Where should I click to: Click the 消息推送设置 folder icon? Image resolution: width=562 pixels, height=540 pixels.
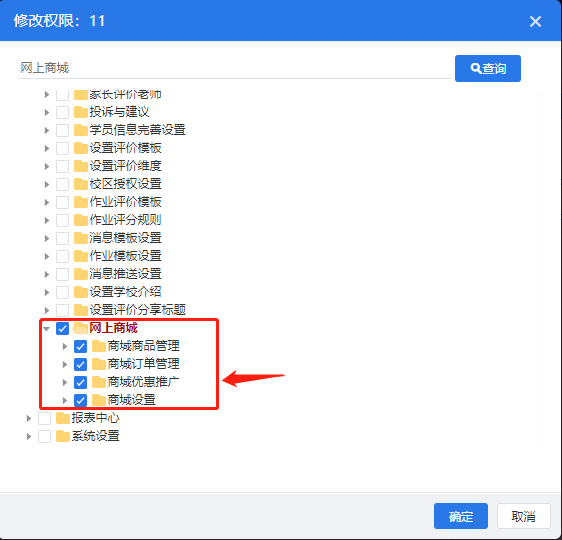(x=81, y=274)
